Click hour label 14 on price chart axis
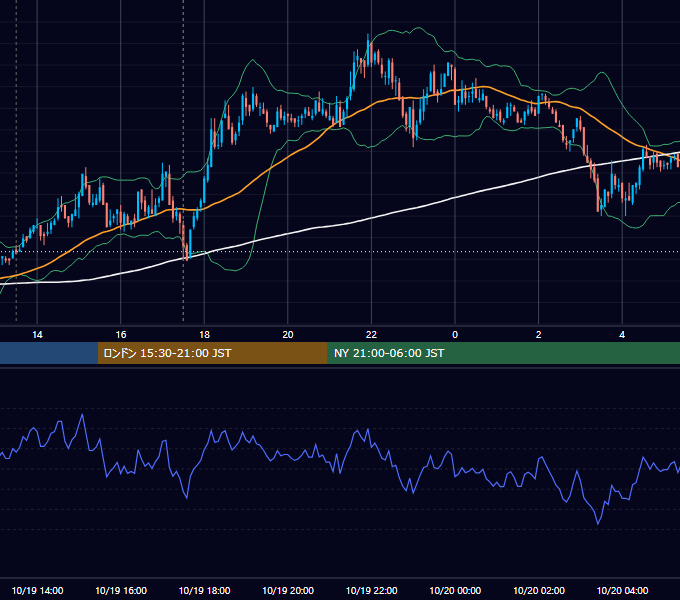The image size is (680, 600). click(37, 335)
